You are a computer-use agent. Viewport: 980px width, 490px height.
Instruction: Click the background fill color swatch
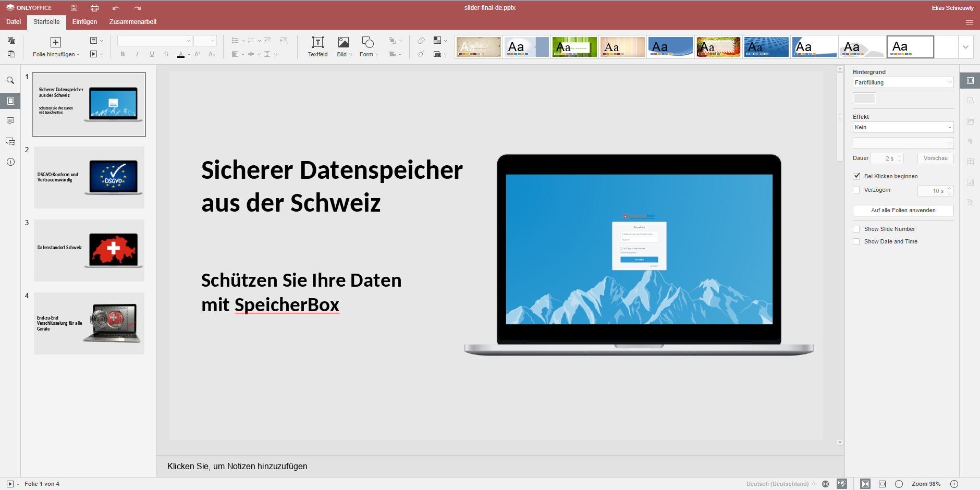pyautogui.click(x=864, y=98)
